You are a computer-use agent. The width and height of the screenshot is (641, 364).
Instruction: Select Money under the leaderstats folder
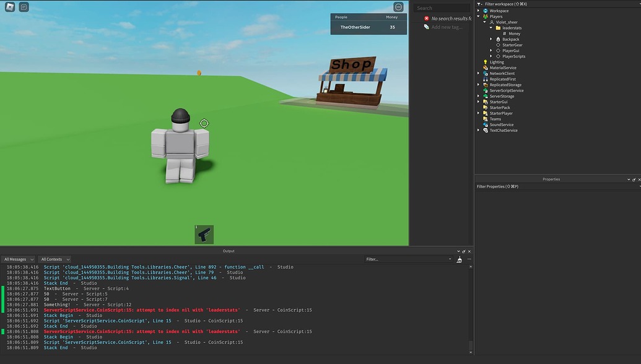(x=514, y=33)
